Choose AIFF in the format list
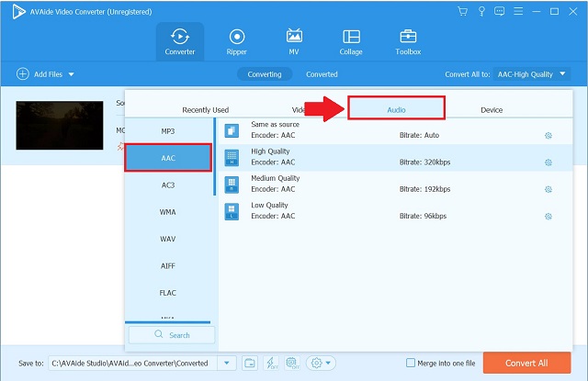Viewport: 588px width, 381px height. click(168, 266)
